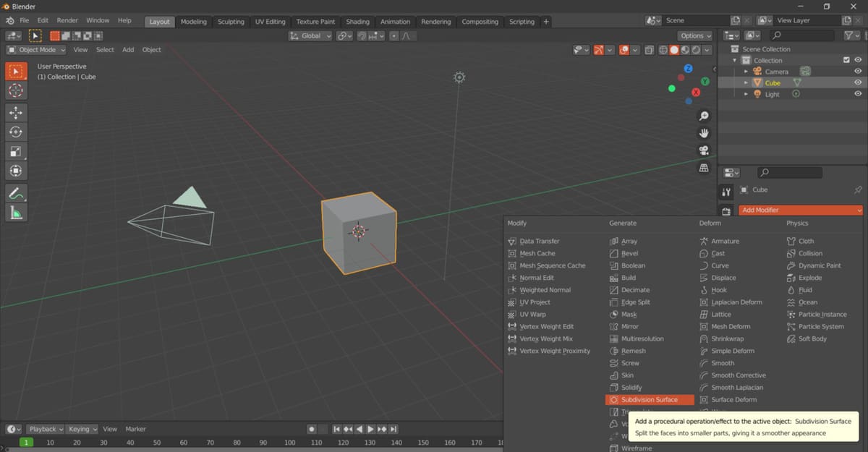Image resolution: width=868 pixels, height=452 pixels.
Task: Open the Options dropdown in viewport
Action: pos(696,35)
